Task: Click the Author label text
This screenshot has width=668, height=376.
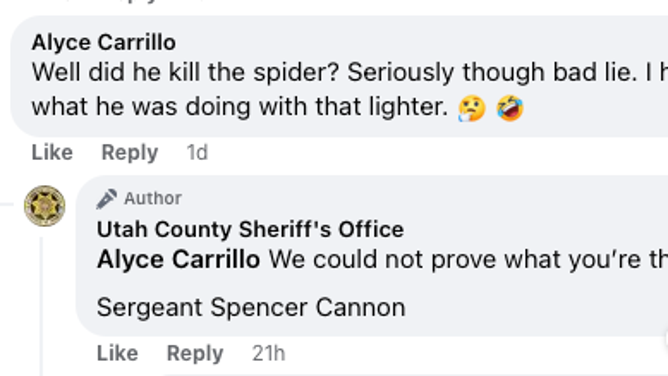Action: (153, 198)
